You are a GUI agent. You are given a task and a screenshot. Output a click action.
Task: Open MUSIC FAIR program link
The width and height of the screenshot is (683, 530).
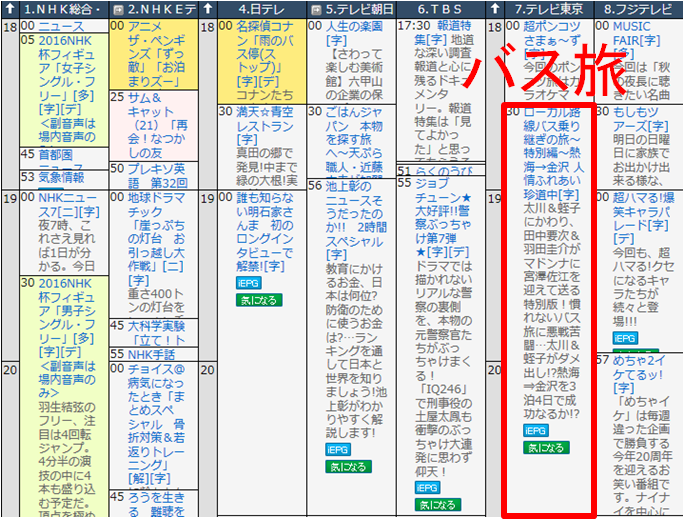636,40
